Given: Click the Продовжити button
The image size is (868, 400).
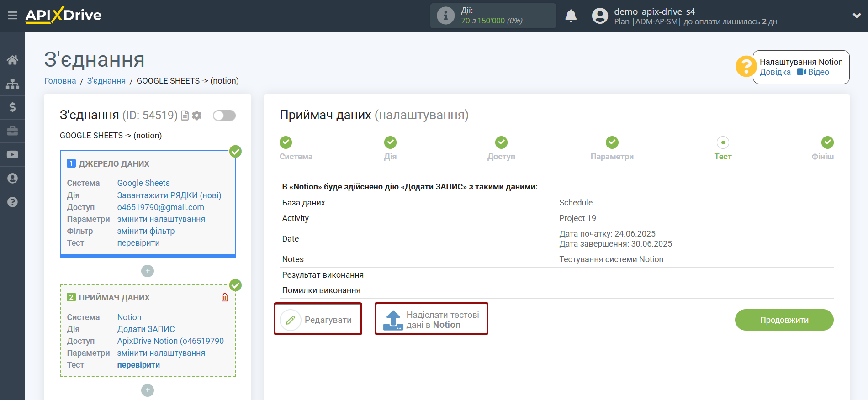Looking at the screenshot, I should (784, 320).
